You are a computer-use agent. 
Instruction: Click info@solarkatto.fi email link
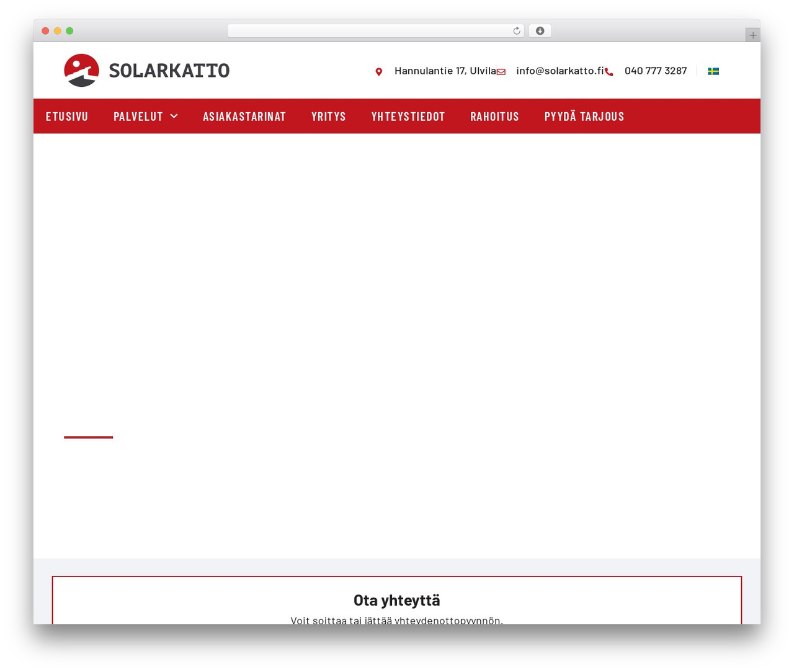[560, 71]
